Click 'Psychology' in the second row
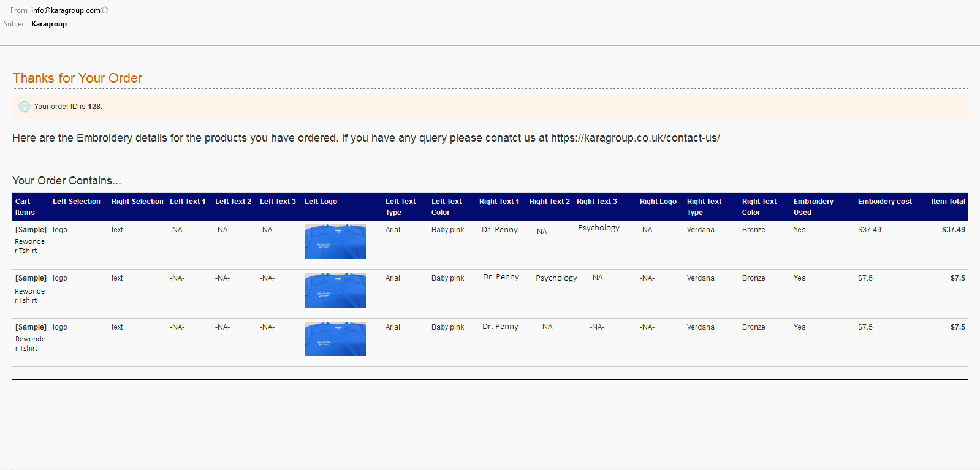Image resolution: width=980 pixels, height=470 pixels. 556,278
